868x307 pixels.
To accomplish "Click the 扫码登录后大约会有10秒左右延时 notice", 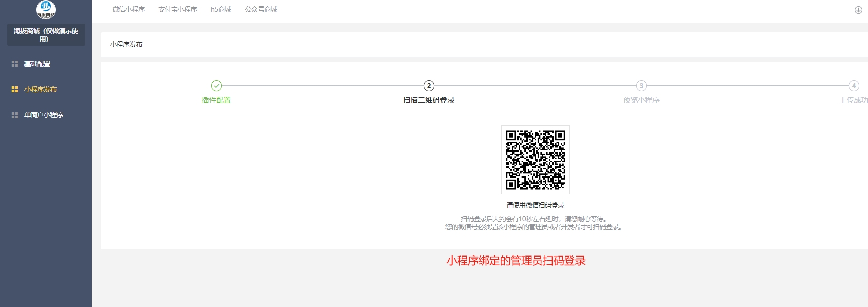I will click(534, 219).
